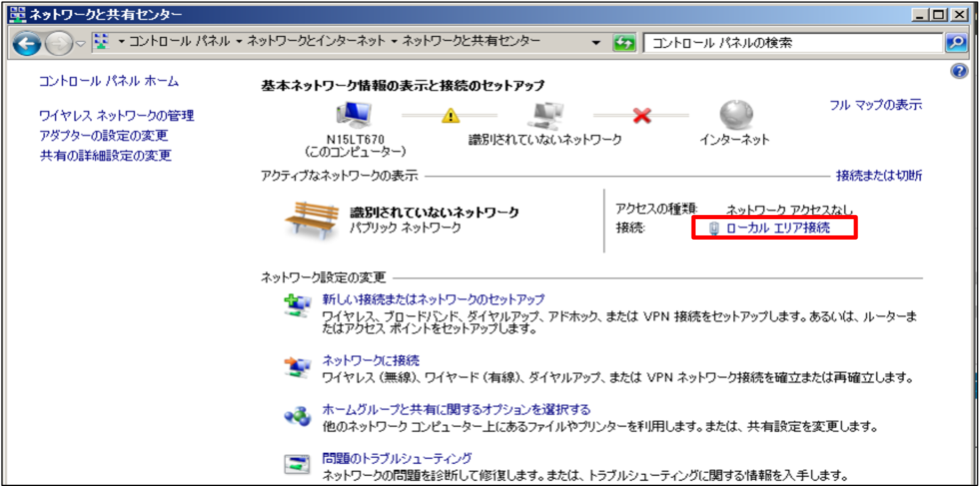
Task: Click the search magnifier button
Action: pyautogui.click(x=956, y=42)
